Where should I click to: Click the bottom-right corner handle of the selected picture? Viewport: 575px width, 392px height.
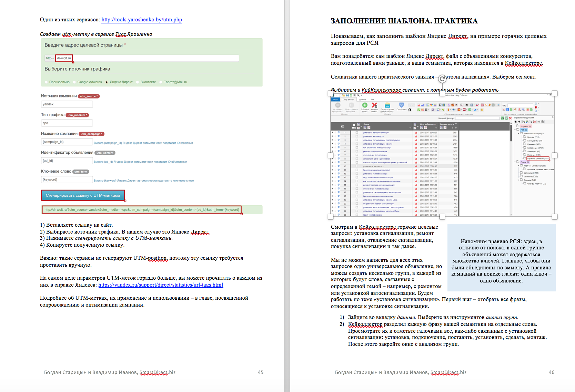coord(555,217)
